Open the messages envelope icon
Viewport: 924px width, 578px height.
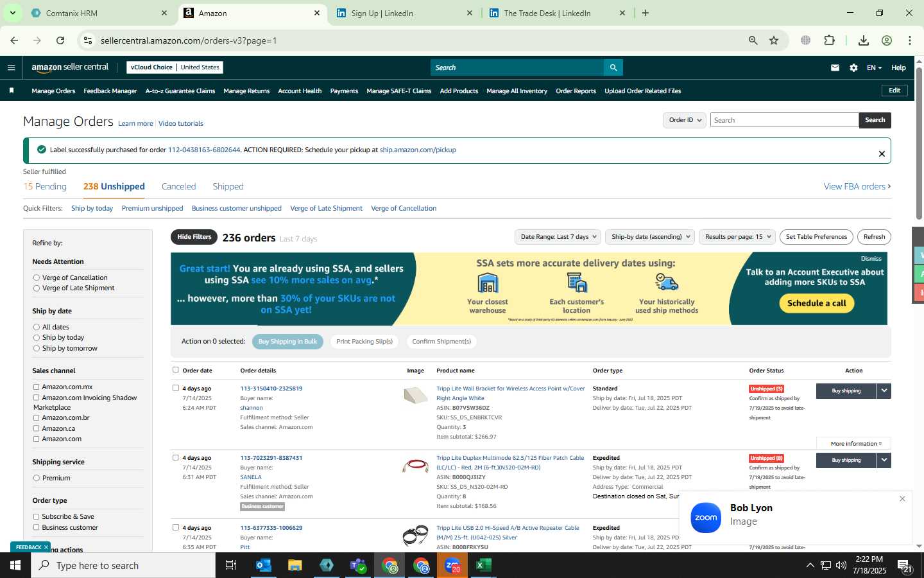click(835, 67)
